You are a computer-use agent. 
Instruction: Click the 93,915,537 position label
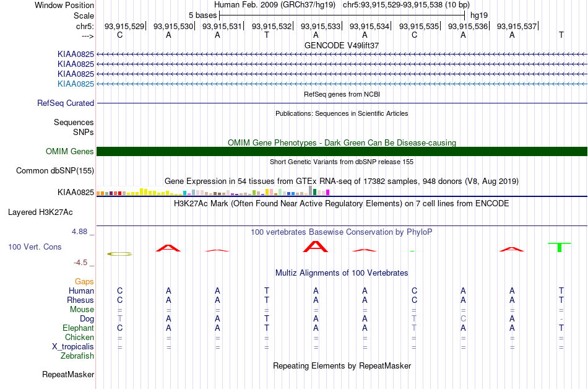pyautogui.click(x=517, y=26)
